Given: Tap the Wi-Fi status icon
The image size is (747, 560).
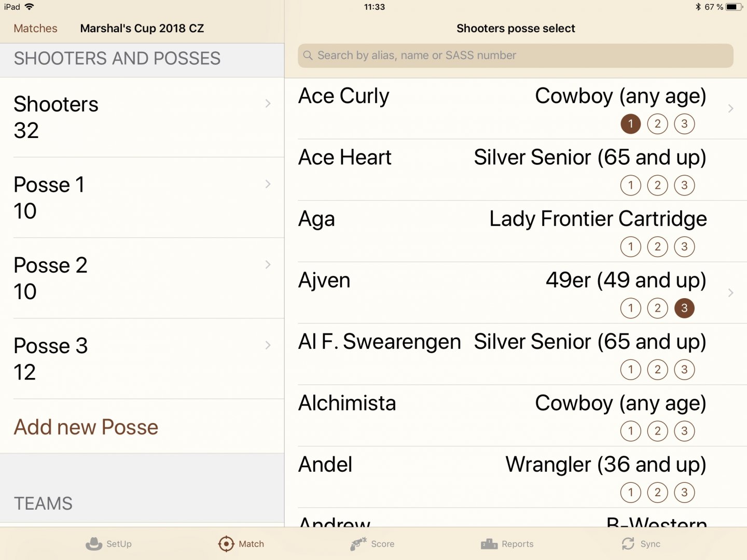Looking at the screenshot, I should tap(29, 7).
